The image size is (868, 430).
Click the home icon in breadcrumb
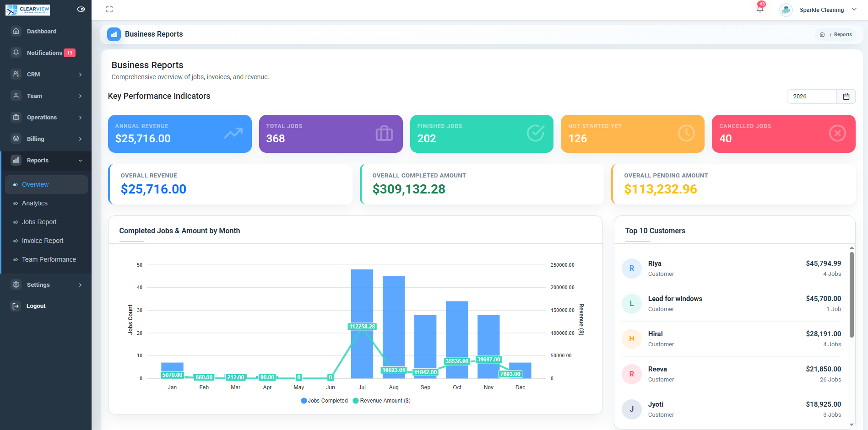[x=822, y=34]
